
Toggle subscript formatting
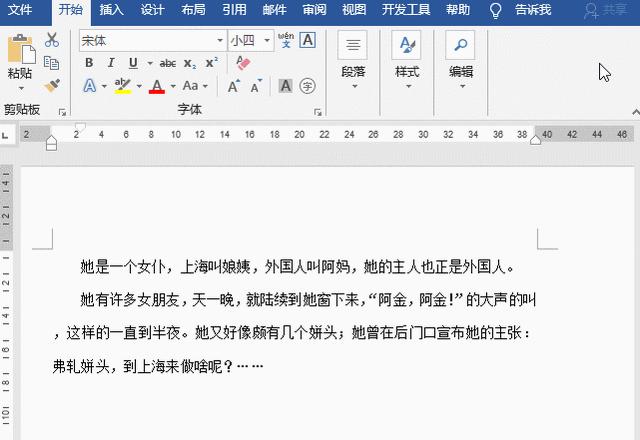(189, 63)
